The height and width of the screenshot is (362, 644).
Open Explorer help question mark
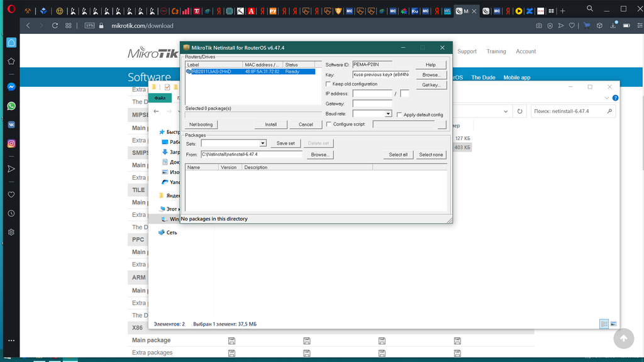tap(615, 98)
